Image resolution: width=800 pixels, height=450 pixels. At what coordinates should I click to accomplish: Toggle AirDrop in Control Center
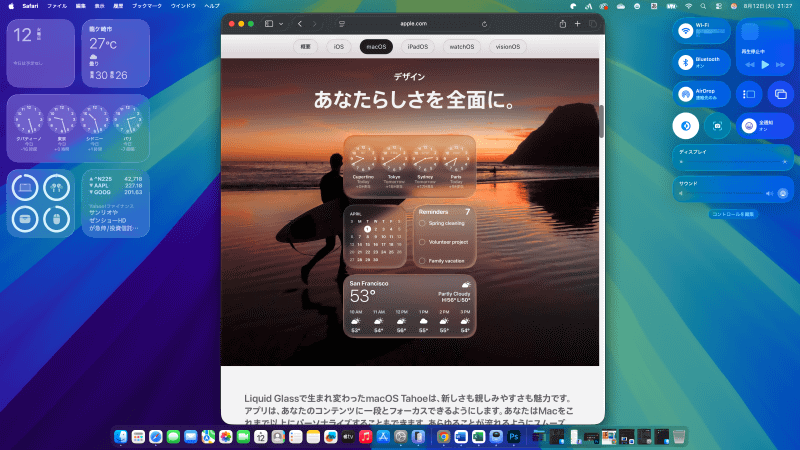[x=685, y=94]
